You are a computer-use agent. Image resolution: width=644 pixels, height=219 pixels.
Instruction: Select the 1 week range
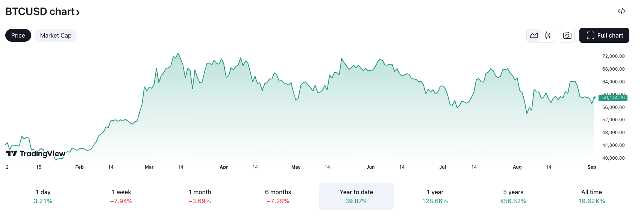tap(121, 196)
